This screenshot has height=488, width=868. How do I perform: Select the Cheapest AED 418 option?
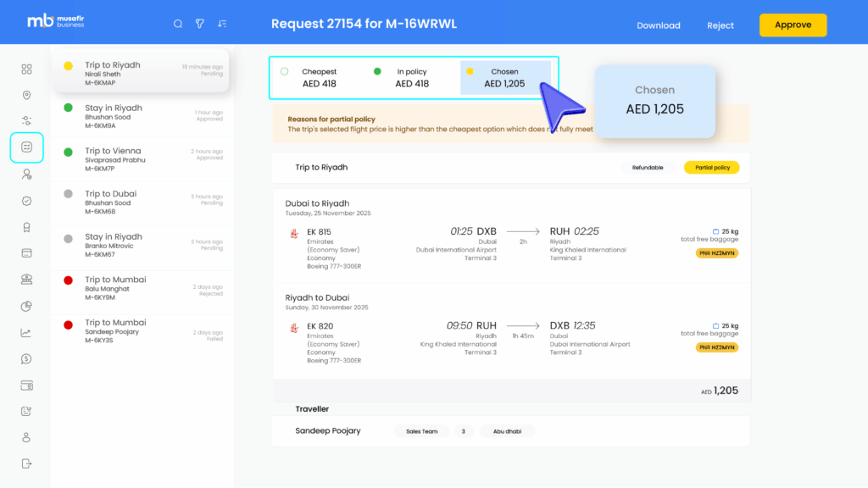[319, 78]
